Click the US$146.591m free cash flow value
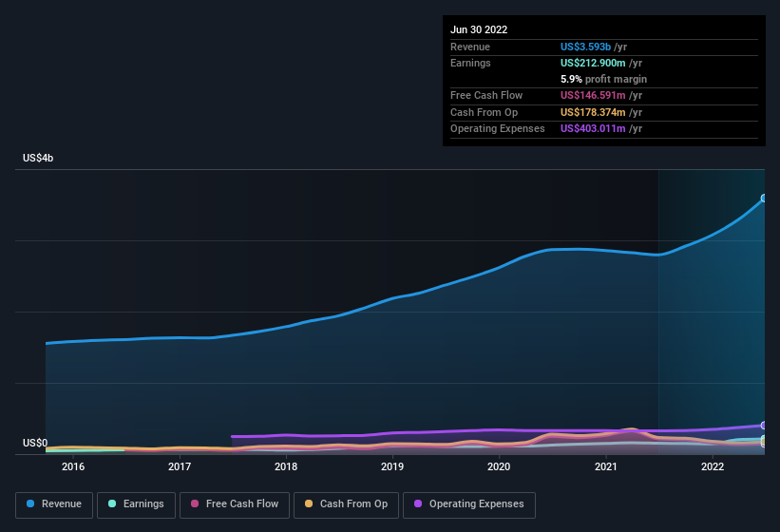The width and height of the screenshot is (780, 532). tap(593, 95)
